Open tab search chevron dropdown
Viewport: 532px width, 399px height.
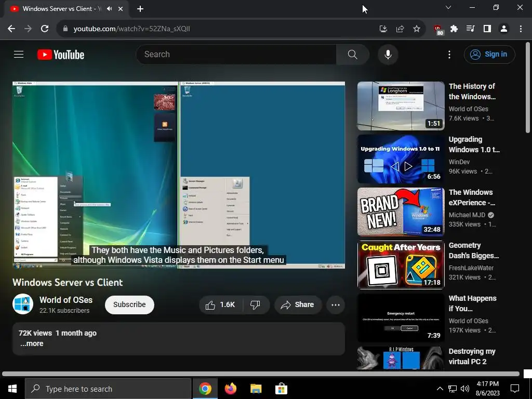(x=448, y=7)
